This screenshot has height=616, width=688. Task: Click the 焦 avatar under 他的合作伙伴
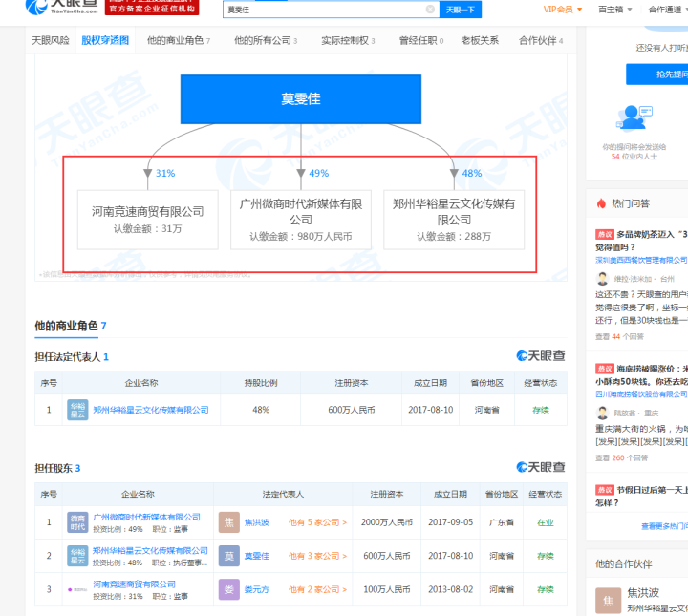click(608, 601)
